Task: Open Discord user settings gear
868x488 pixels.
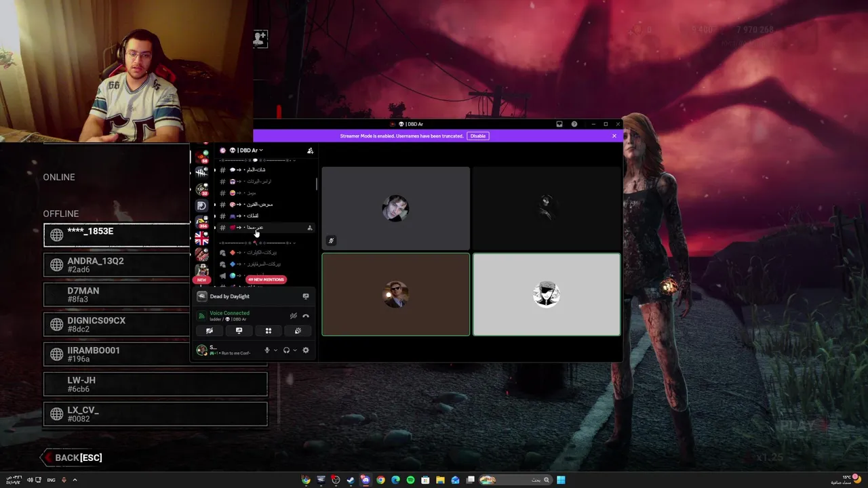Action: [306, 350]
